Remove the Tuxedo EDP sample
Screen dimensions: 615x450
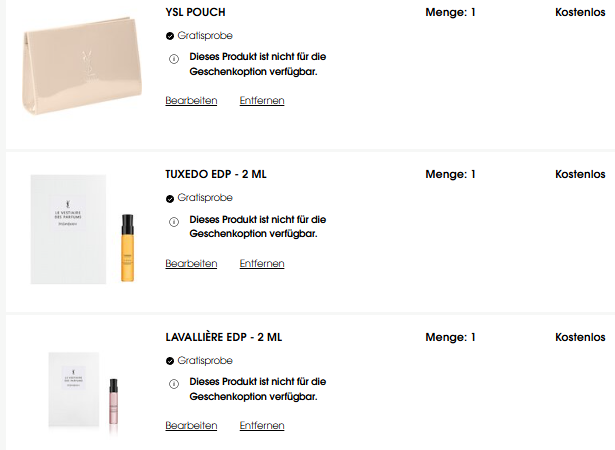point(262,263)
